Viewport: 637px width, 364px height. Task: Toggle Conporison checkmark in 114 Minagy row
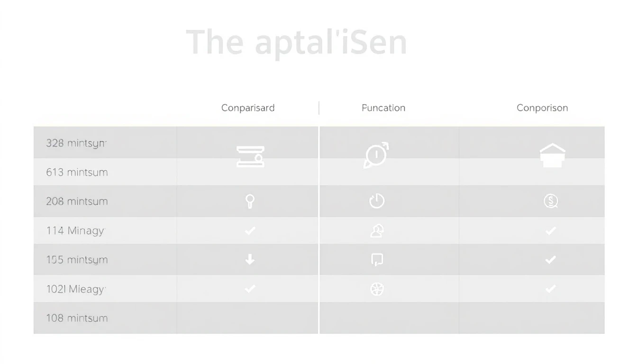pos(551,231)
